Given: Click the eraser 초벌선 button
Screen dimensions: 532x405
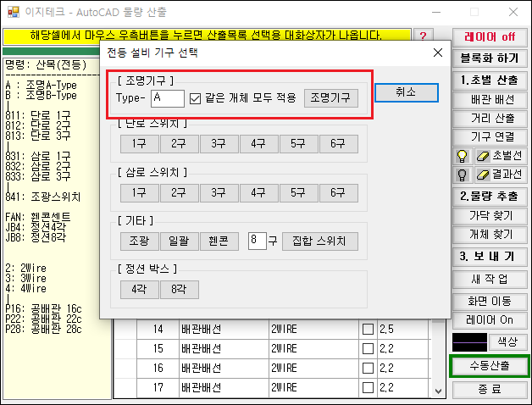Looking at the screenshot, I should tap(501, 156).
